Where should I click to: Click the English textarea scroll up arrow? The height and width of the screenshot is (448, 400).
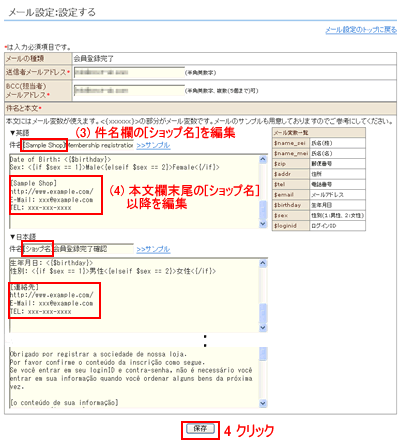(263, 160)
